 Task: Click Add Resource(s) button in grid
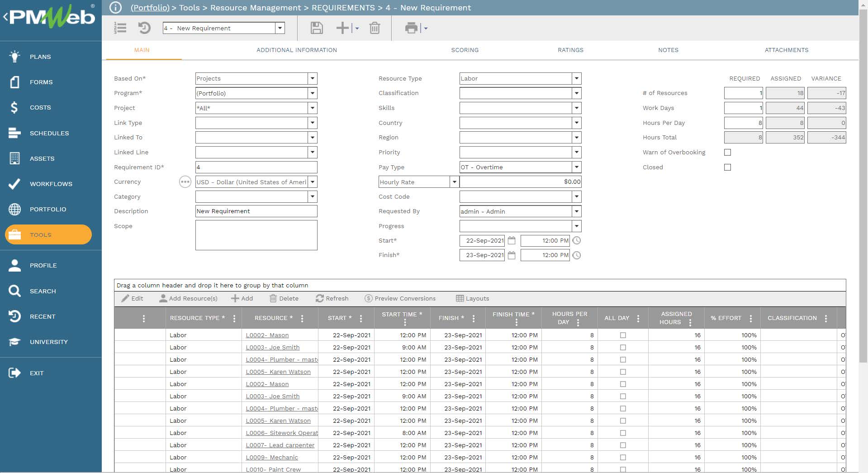pos(188,298)
